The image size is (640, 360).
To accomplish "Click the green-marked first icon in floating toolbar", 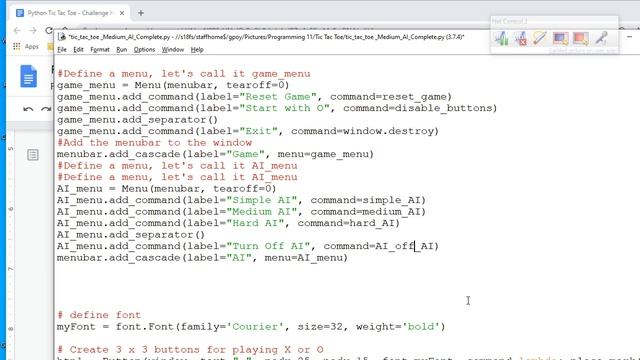I will coord(501,38).
